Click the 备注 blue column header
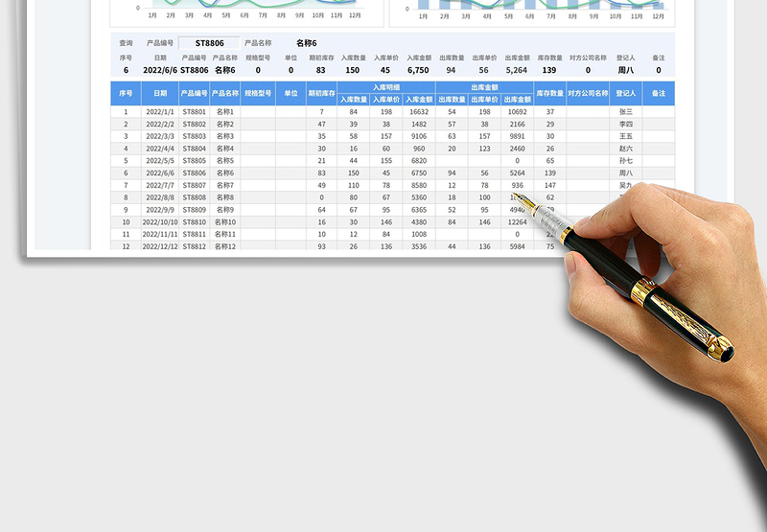The height and width of the screenshot is (532, 767). coord(659,94)
